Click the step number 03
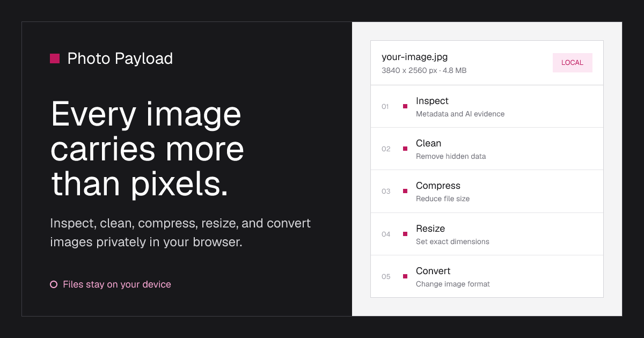644x338 pixels. pos(386,191)
